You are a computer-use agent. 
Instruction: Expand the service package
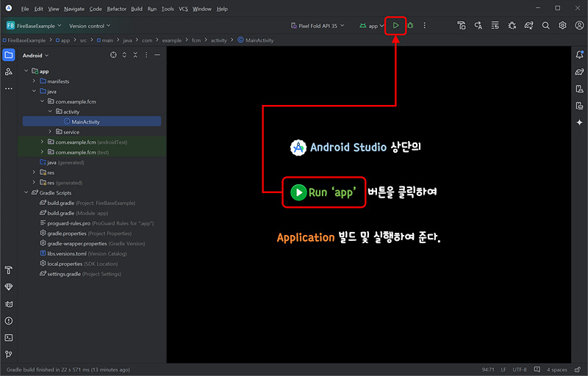pyautogui.click(x=50, y=131)
